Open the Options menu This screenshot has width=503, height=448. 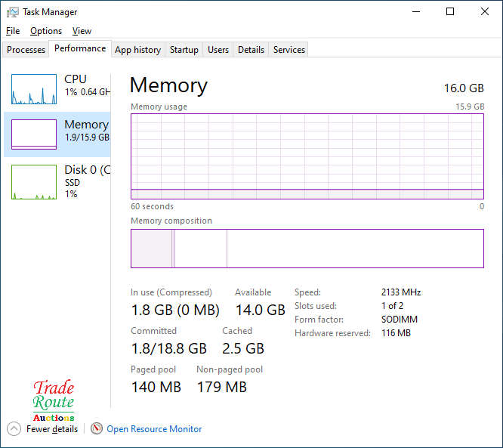pyautogui.click(x=46, y=31)
